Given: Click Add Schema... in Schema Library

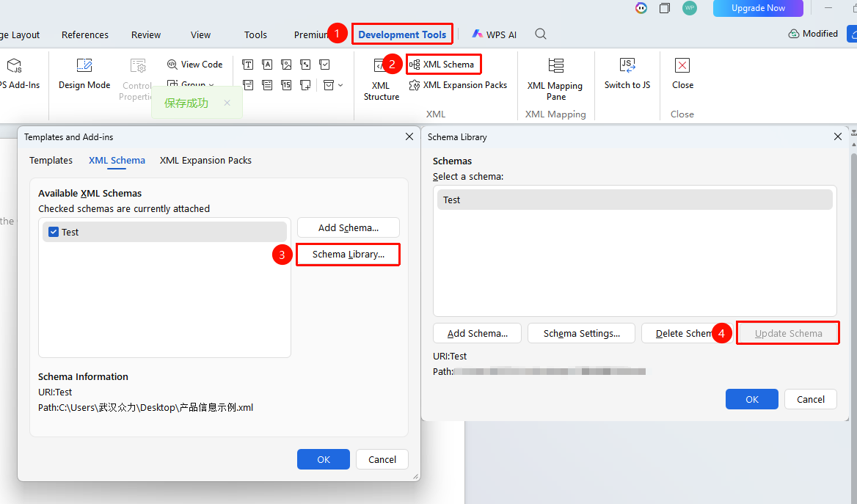Looking at the screenshot, I should click(477, 333).
